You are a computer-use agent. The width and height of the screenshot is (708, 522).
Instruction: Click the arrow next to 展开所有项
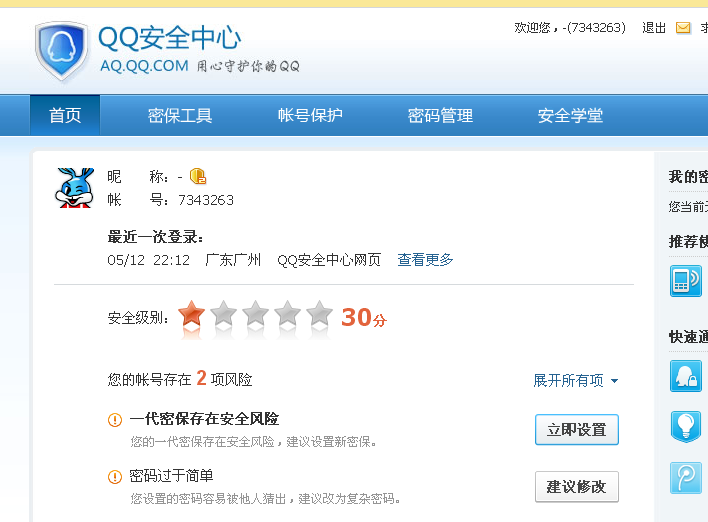pos(614,381)
